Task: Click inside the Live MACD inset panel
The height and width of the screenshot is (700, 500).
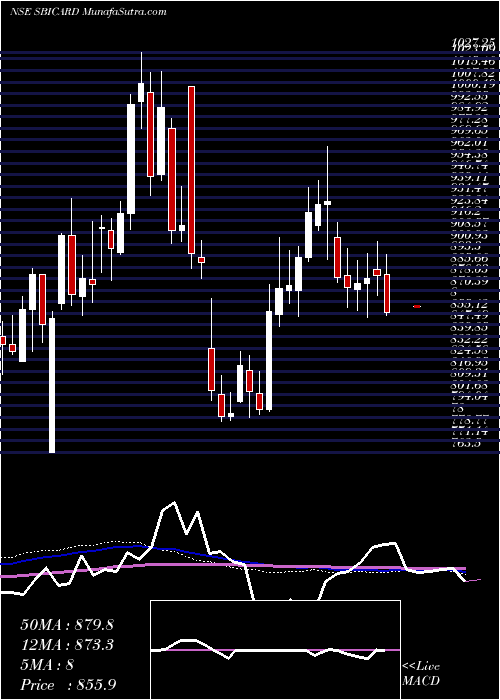Action: point(275,650)
